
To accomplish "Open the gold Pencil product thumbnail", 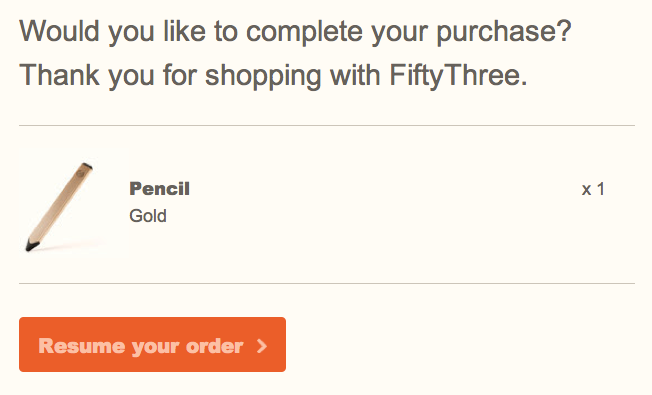I will pyautogui.click(x=74, y=203).
